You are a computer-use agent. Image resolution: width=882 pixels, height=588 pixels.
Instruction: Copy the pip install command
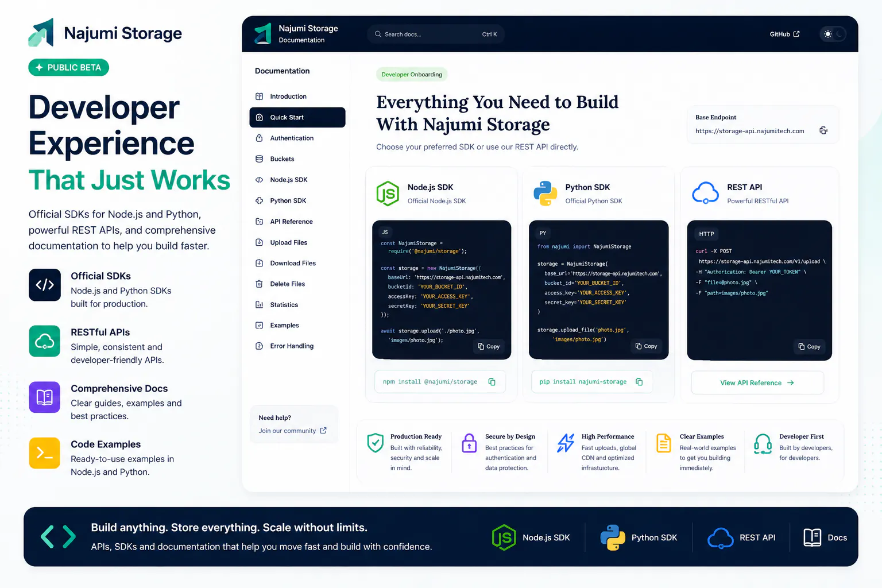tap(639, 382)
